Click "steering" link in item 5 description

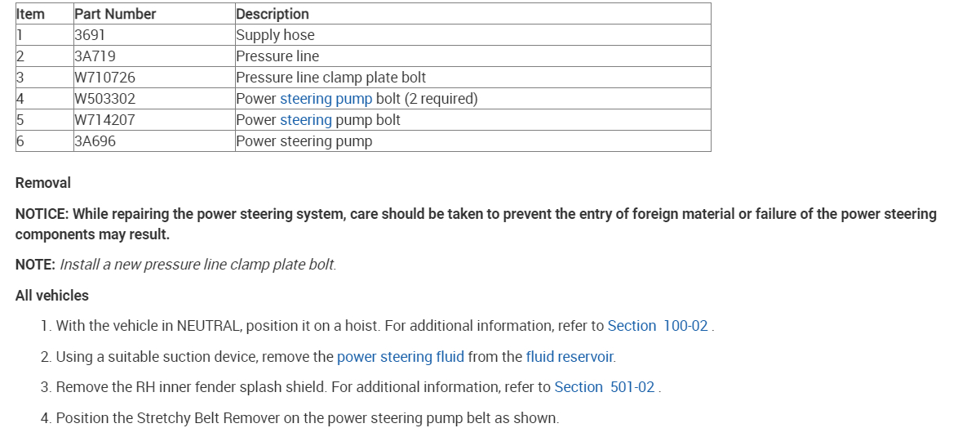pyautogui.click(x=306, y=120)
